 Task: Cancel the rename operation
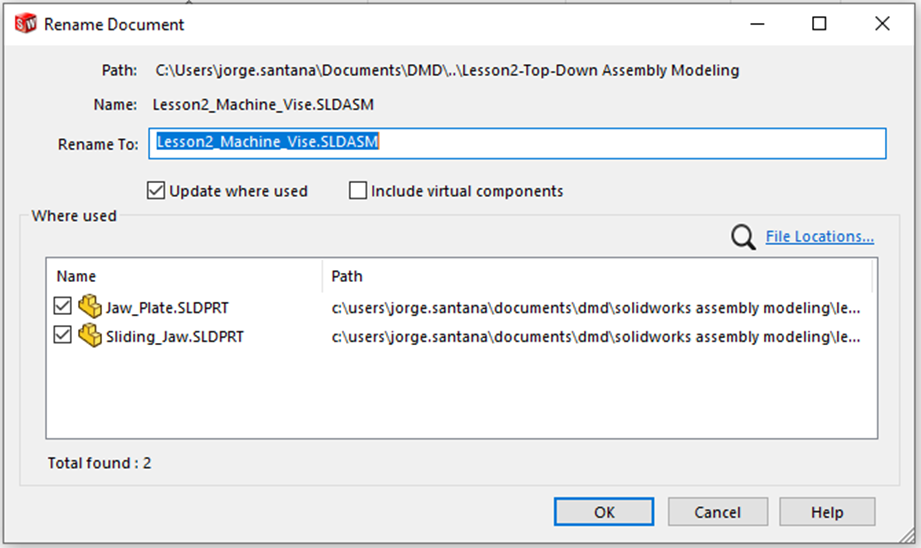tap(718, 512)
